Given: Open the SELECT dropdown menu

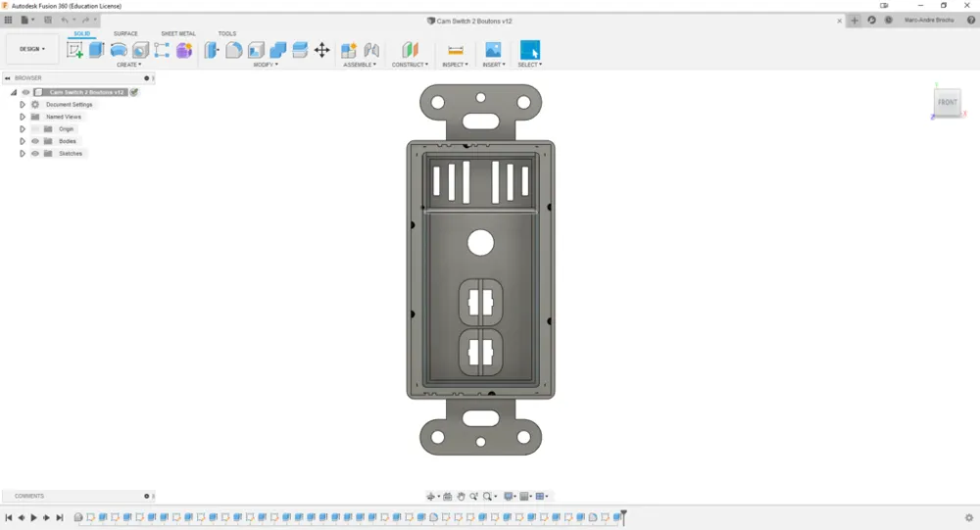Looking at the screenshot, I should click(x=530, y=65).
